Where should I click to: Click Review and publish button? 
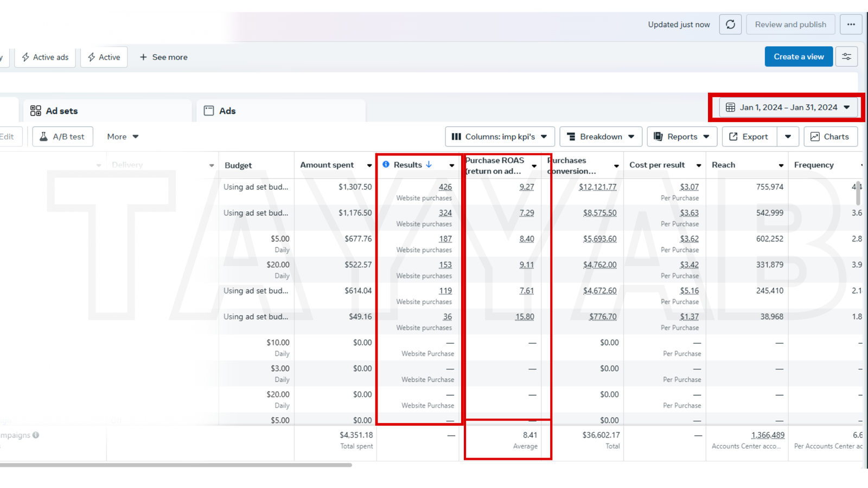[790, 24]
